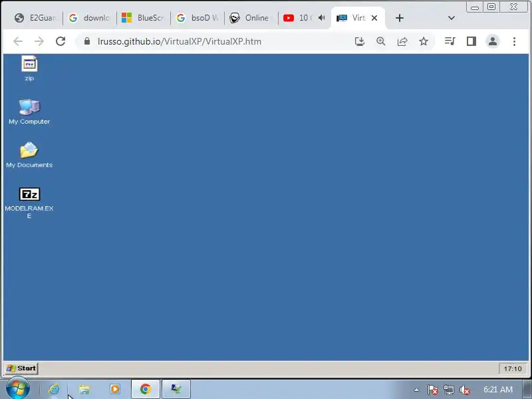Image resolution: width=532 pixels, height=399 pixels.
Task: Open the VirtualXP Start menu
Action: (x=21, y=368)
